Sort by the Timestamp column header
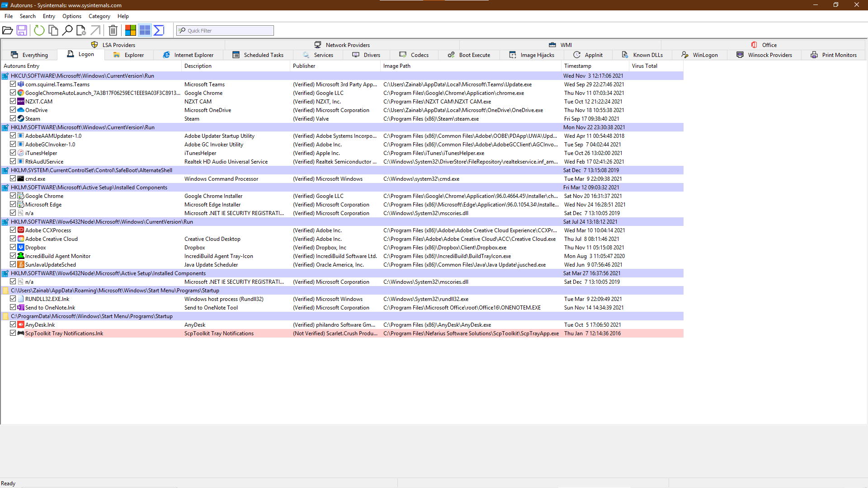Image resolution: width=868 pixels, height=488 pixels. (577, 66)
